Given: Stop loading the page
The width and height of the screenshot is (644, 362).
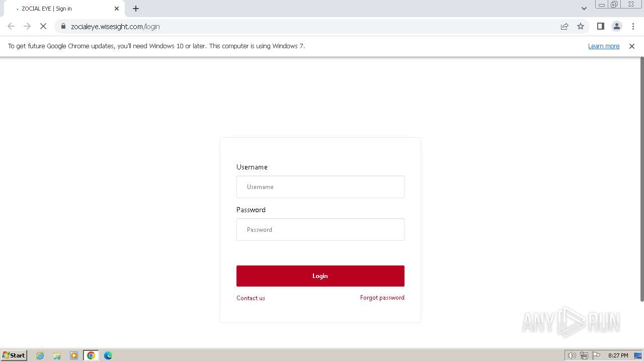Looking at the screenshot, I should point(43,26).
